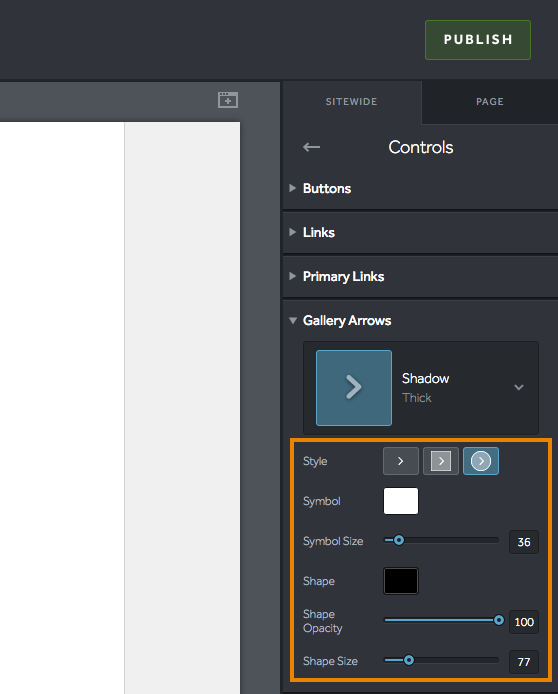
Task: Switch to the Page tab
Action: tap(490, 102)
